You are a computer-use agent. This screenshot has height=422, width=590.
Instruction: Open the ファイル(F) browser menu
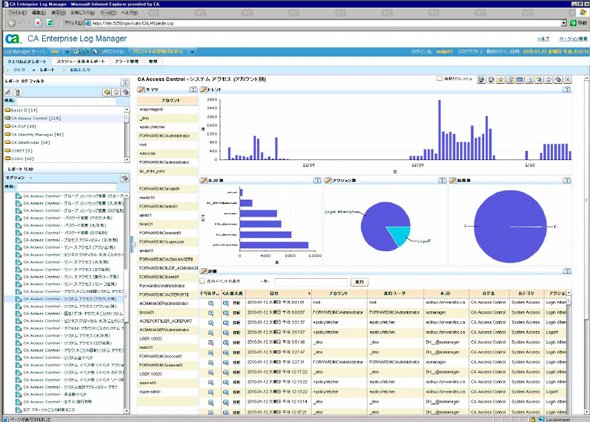[18, 12]
